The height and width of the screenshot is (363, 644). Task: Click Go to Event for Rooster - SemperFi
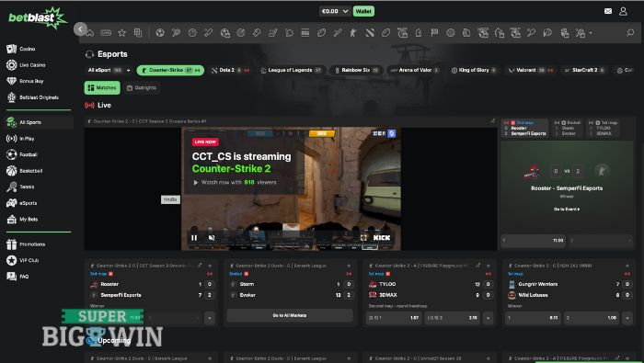(x=567, y=210)
